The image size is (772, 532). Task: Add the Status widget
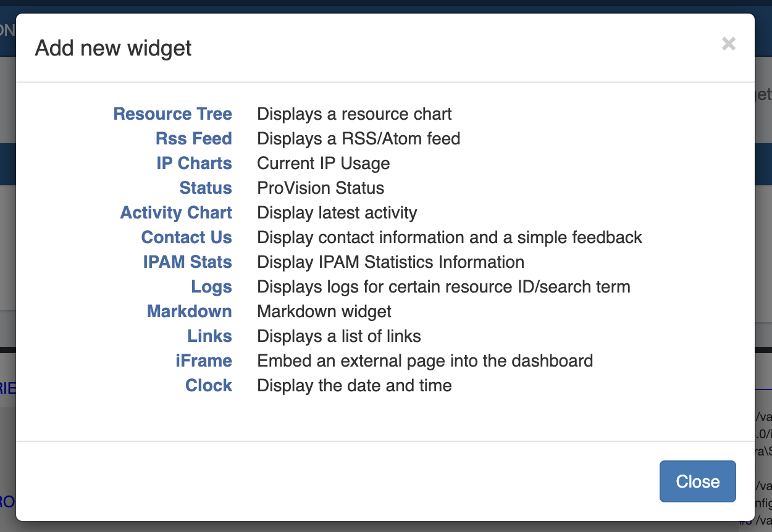pos(206,188)
